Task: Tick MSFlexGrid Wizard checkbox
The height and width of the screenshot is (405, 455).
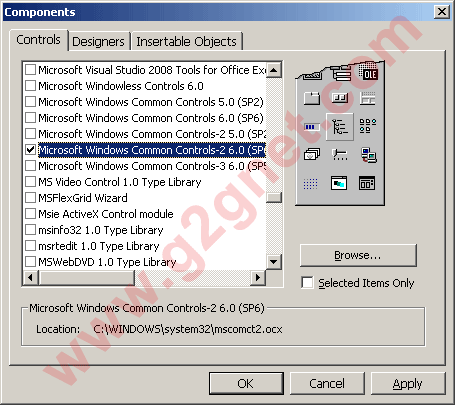Action: tap(30, 198)
